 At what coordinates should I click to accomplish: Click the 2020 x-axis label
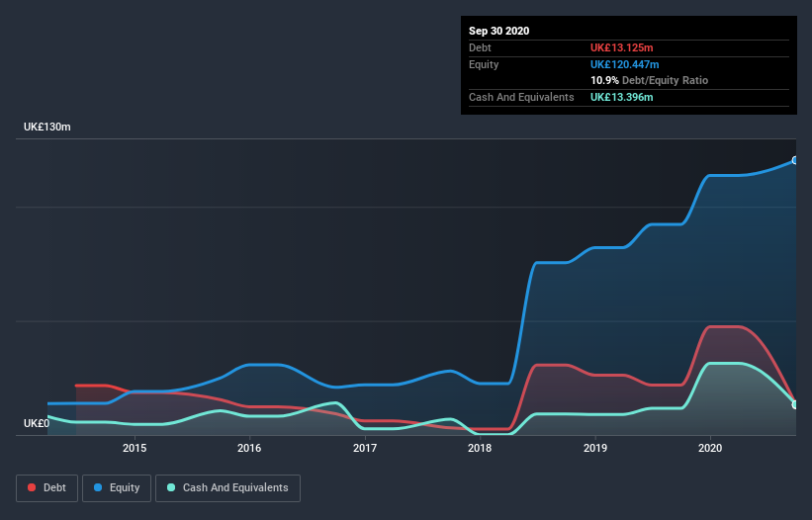click(x=710, y=448)
